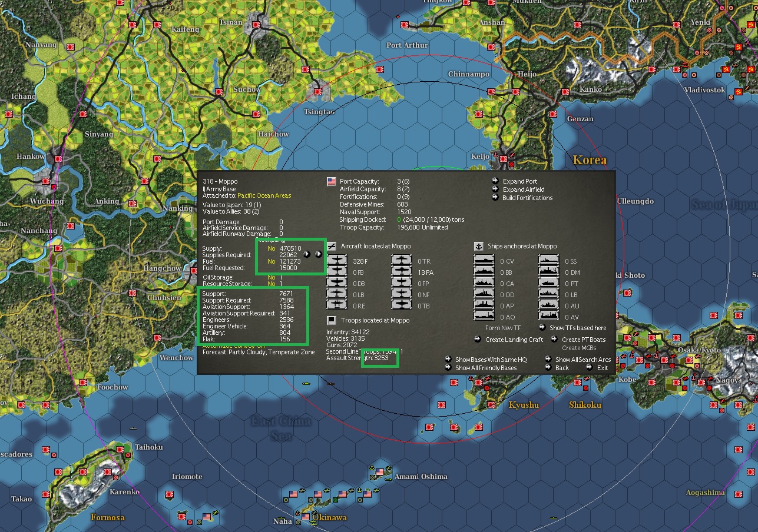
Task: Select the fighter aircraft icon showing 328 F
Action: coord(337,261)
